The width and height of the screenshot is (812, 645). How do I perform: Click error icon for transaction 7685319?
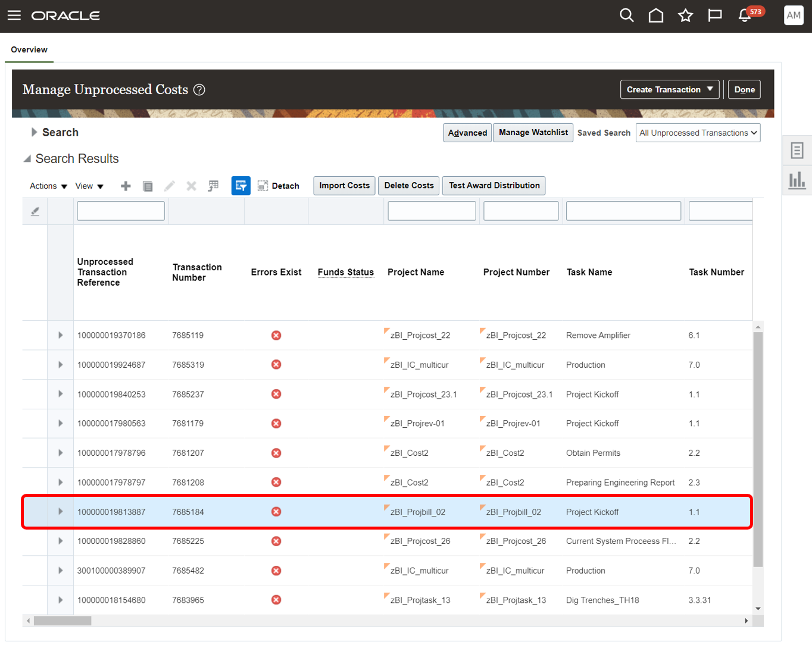pyautogui.click(x=276, y=365)
